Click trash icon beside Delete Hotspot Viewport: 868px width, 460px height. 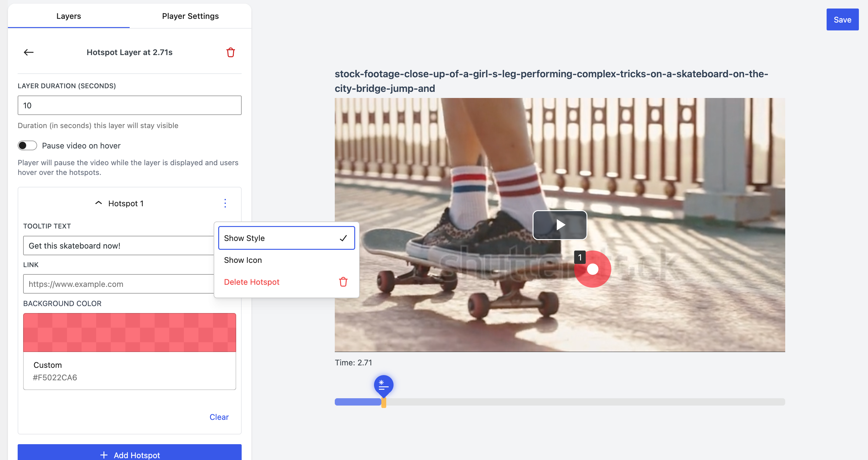tap(343, 282)
